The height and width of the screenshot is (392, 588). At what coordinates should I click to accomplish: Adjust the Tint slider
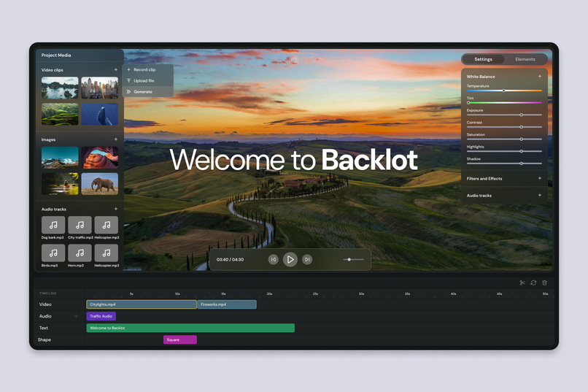tap(504, 103)
